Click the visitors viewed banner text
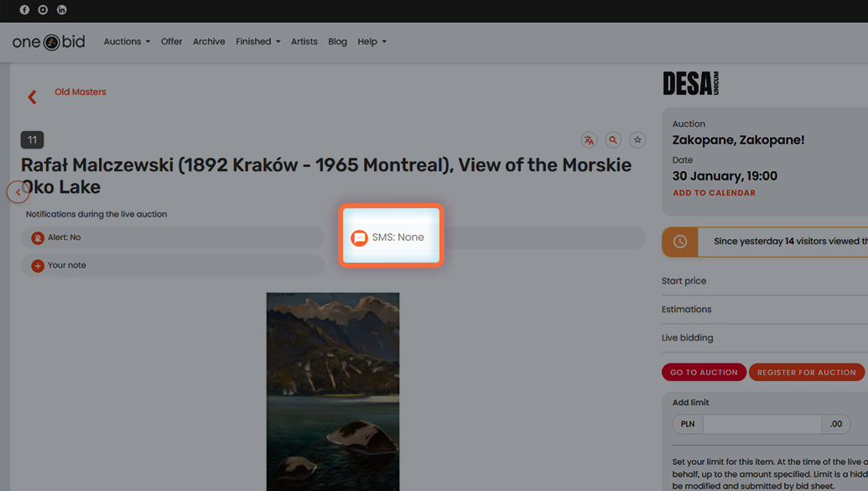Screen dimensions: 868x491 click(x=791, y=242)
